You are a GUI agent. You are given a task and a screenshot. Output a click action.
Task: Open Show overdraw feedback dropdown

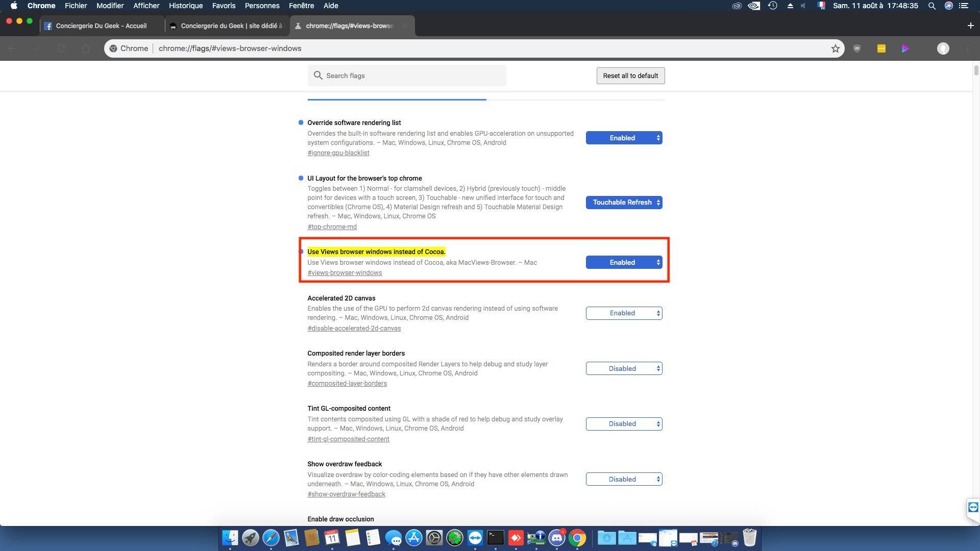[624, 479]
